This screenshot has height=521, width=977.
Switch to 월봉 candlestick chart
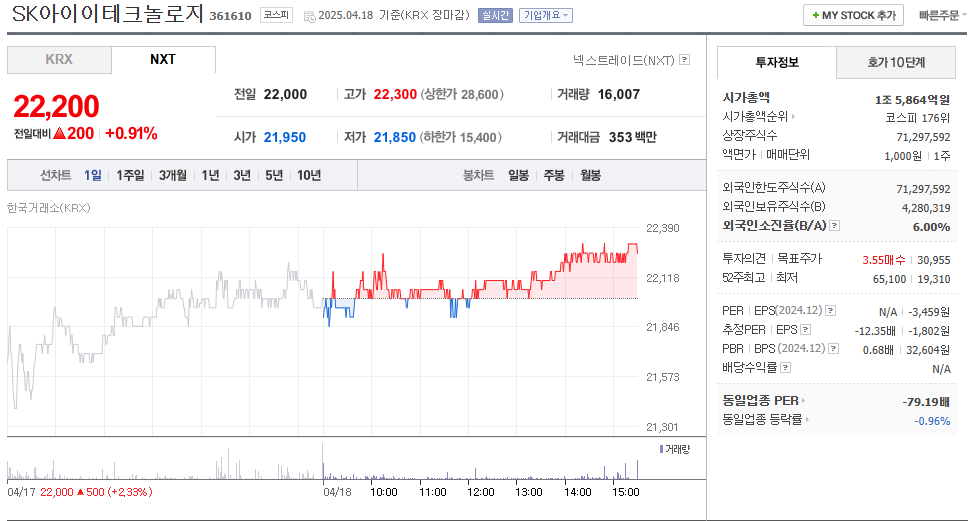pos(590,176)
